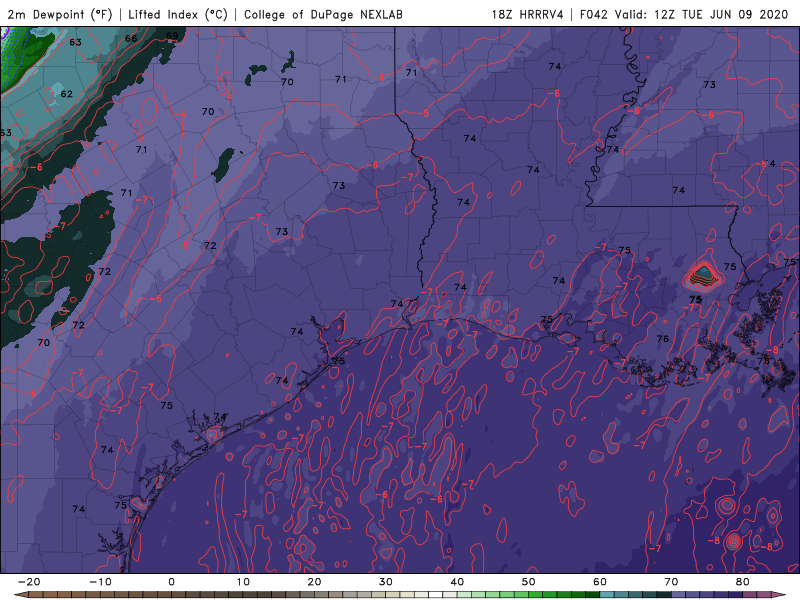The image size is (800, 600).
Task: Click the "20" colorbar tick label
Action: pyautogui.click(x=314, y=582)
